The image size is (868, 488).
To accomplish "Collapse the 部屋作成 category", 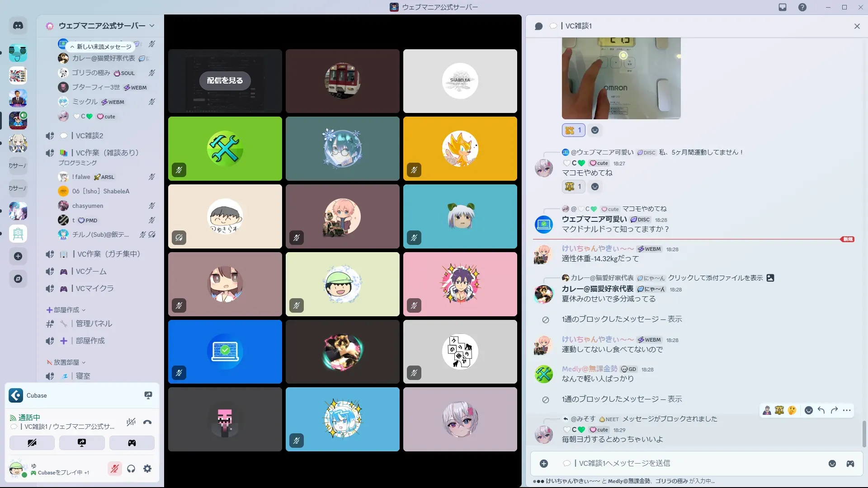I will tap(66, 310).
